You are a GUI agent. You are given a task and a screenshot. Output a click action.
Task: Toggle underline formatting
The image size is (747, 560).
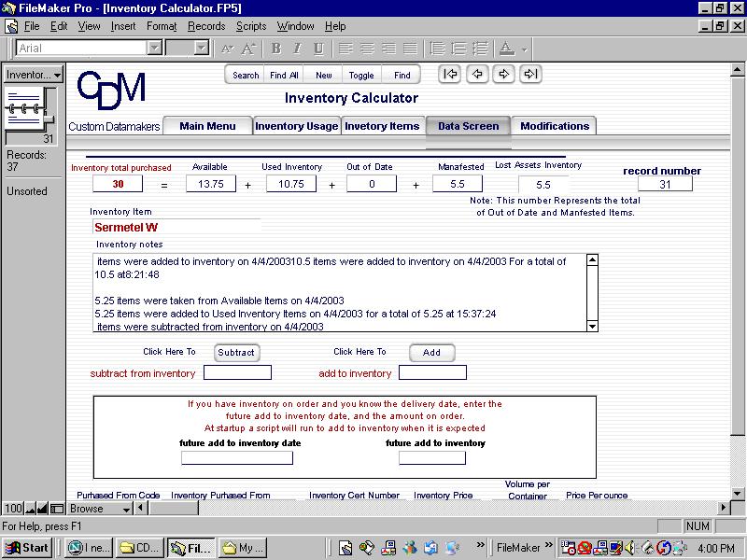tap(318, 49)
